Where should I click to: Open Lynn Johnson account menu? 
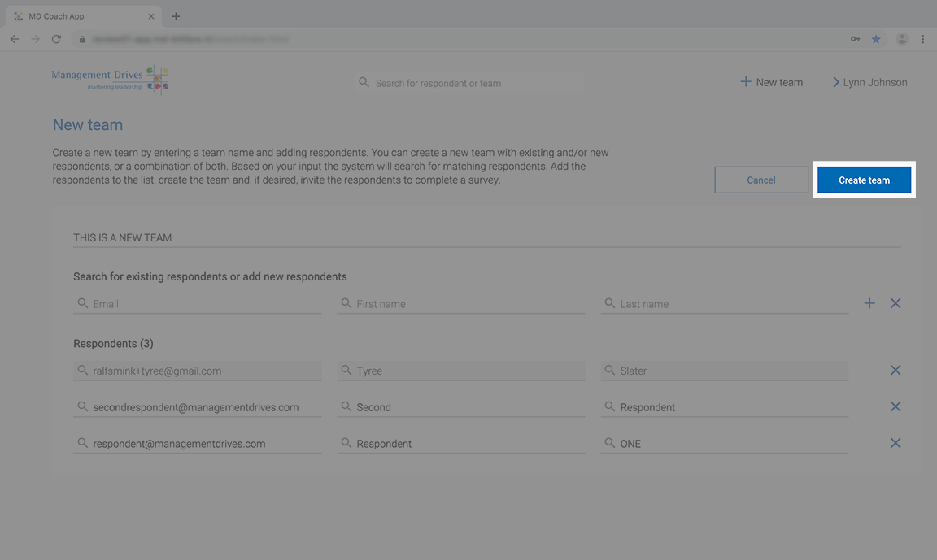pyautogui.click(x=869, y=82)
